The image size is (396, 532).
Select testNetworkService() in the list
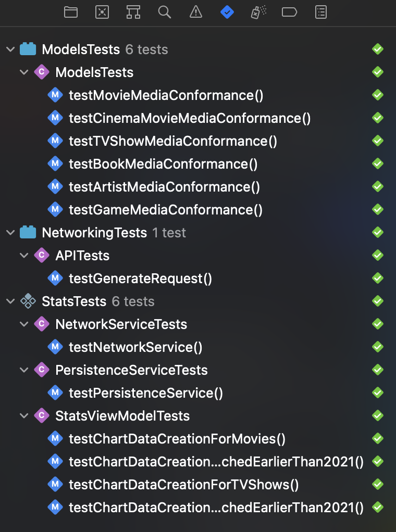point(135,347)
